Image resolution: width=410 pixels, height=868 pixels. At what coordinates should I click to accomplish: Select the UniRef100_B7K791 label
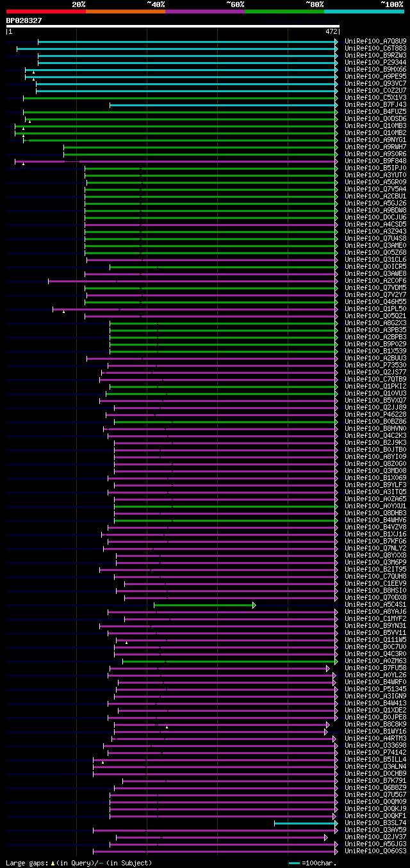pos(375,780)
